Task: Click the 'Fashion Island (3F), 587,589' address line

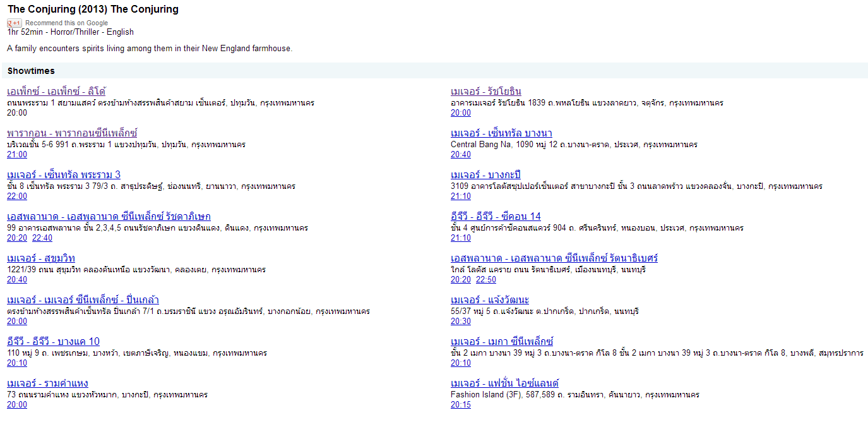Action: pyautogui.click(x=575, y=394)
